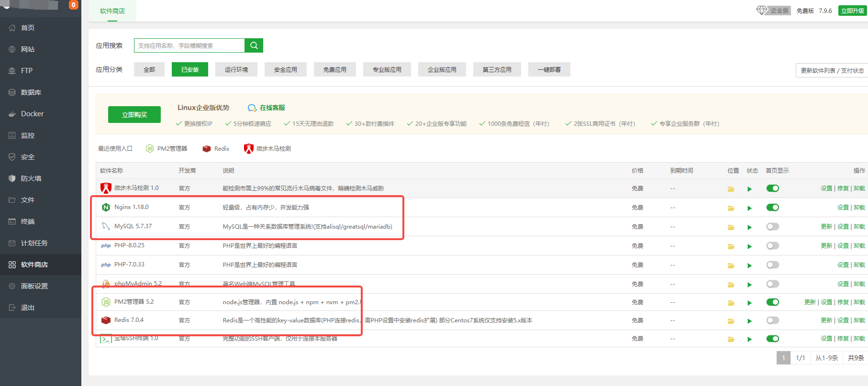Open PM2管理器 recent shortcut
Image resolution: width=868 pixels, height=386 pixels.
coord(167,149)
